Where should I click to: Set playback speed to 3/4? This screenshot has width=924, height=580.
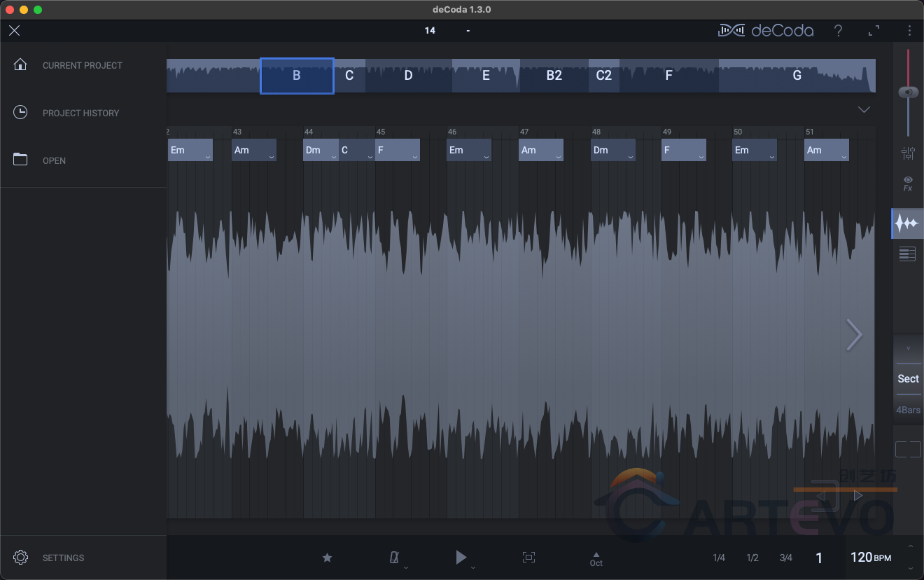[x=786, y=558]
